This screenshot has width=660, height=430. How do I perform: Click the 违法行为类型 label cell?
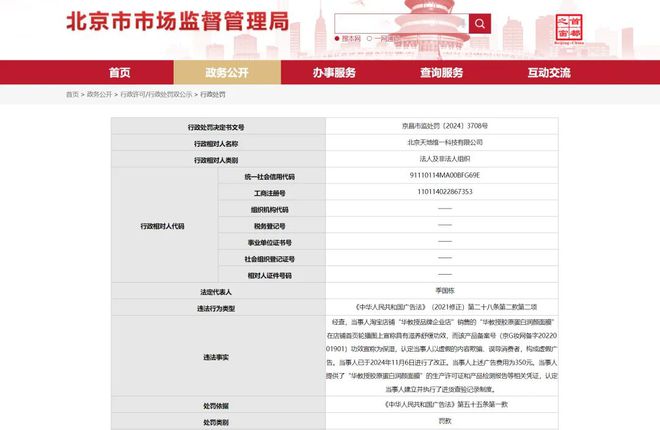pyautogui.click(x=218, y=308)
